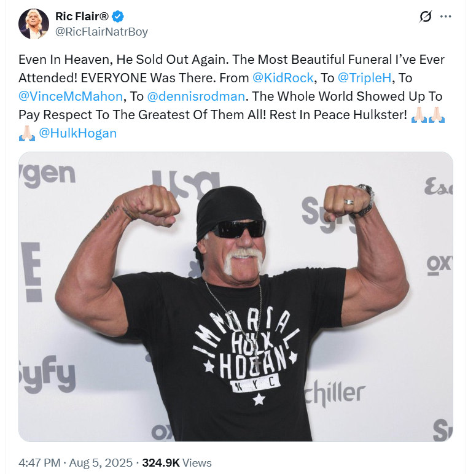Open the @RicFlairNatrBoy handle link

[x=101, y=31]
